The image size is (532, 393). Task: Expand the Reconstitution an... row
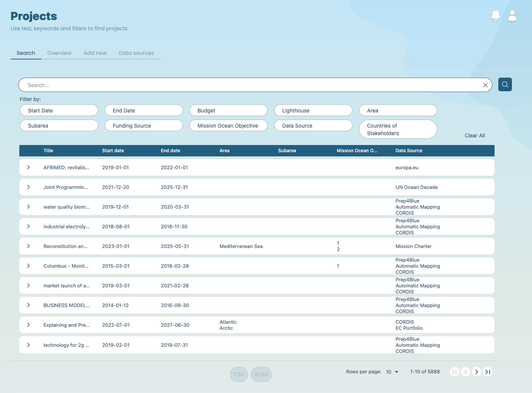coord(28,246)
